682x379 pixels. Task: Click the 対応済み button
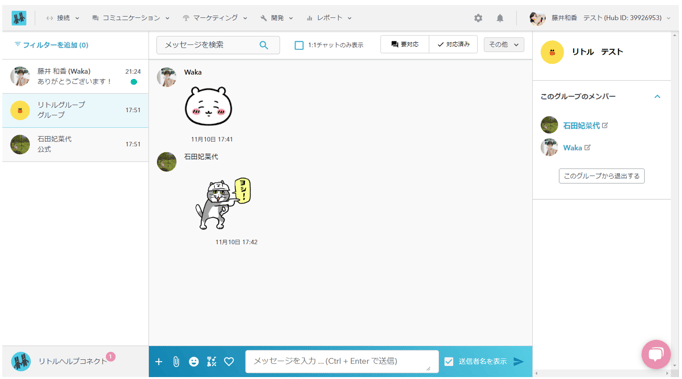click(x=453, y=44)
